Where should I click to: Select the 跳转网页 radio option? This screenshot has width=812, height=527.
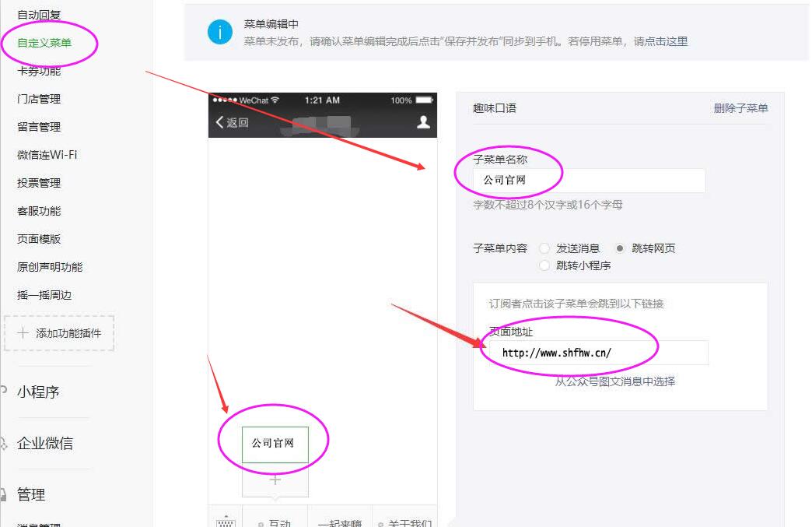pyautogui.click(x=620, y=248)
